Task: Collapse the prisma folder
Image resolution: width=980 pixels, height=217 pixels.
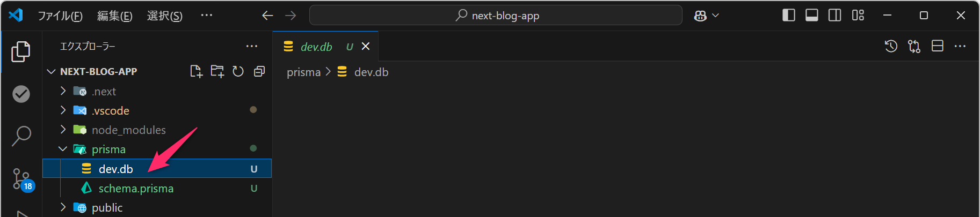Action: coord(63,149)
